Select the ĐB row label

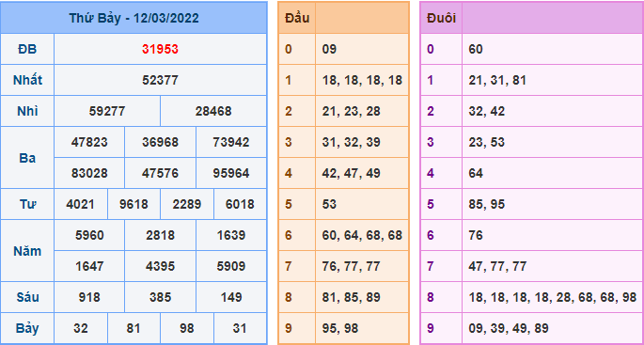click(x=27, y=49)
